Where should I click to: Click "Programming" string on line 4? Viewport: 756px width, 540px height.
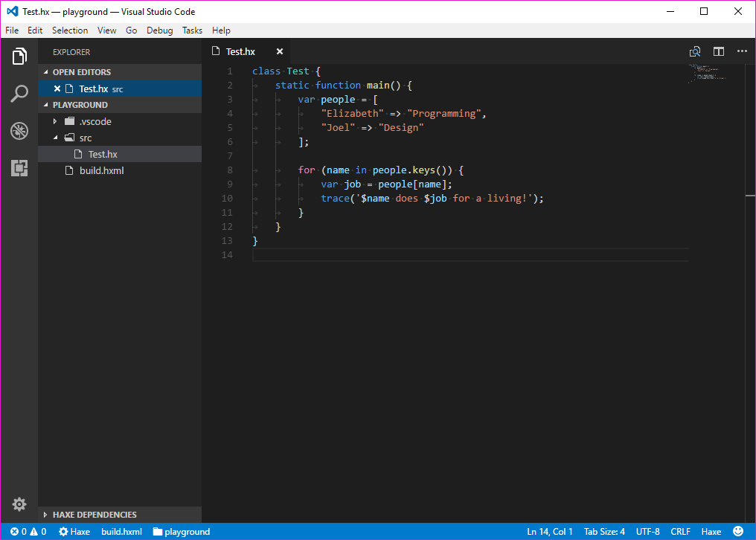(444, 114)
